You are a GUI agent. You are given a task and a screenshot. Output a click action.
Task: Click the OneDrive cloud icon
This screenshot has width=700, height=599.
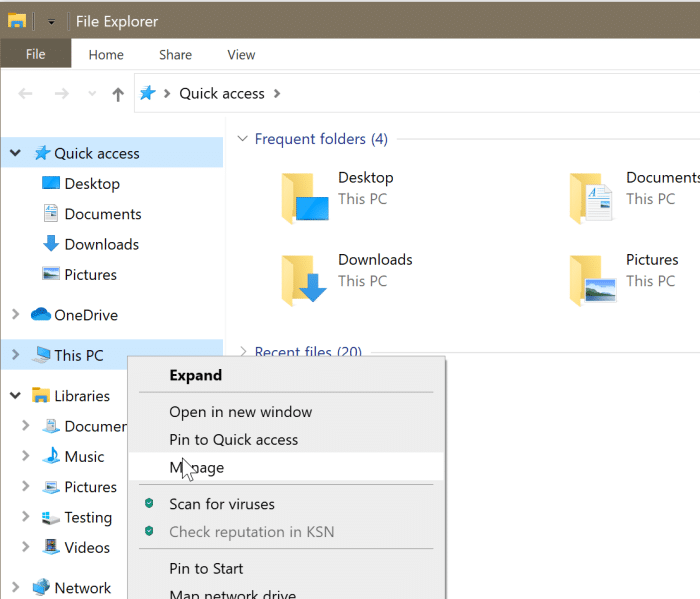pos(41,314)
